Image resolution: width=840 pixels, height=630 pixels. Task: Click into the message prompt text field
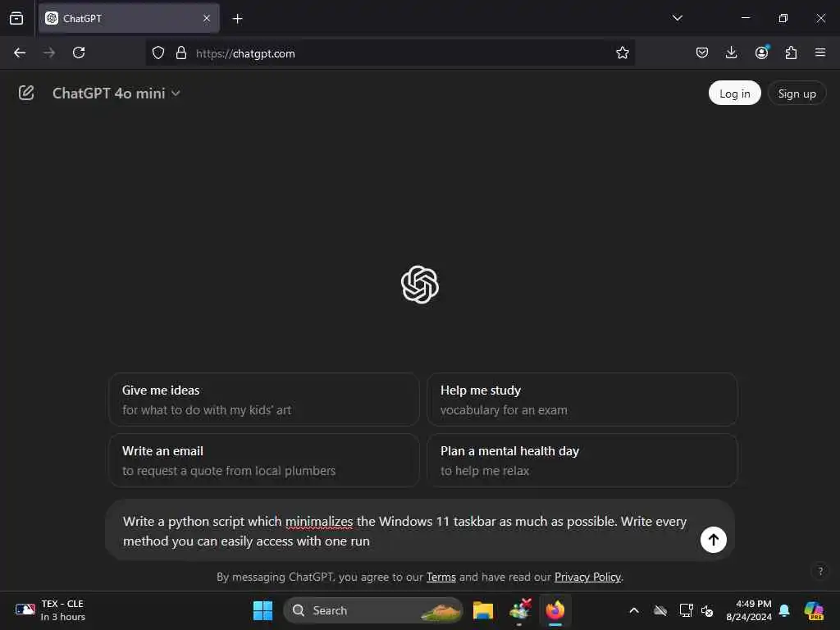click(404, 531)
